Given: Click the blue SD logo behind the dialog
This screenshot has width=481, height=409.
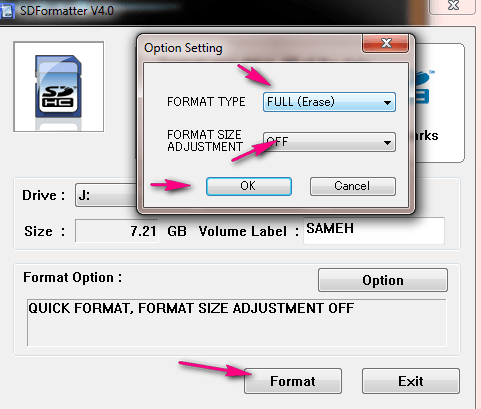Looking at the screenshot, I should click(421, 87).
